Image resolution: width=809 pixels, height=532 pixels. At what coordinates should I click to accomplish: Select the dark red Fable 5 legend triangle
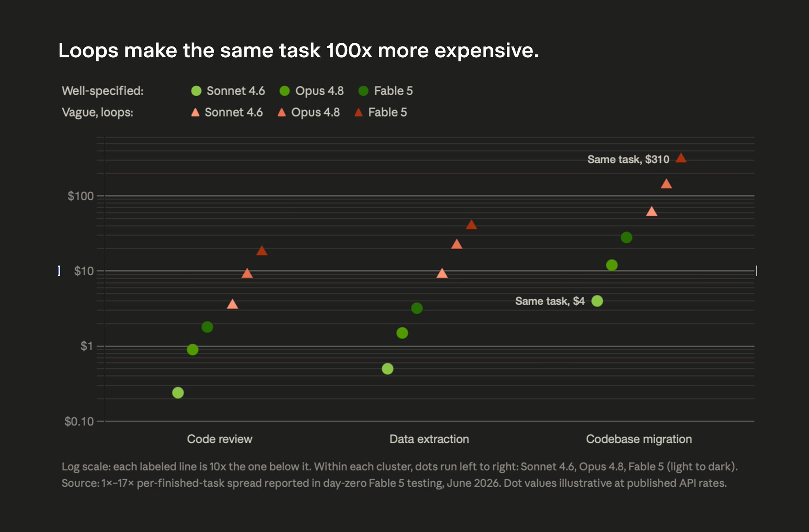click(358, 113)
